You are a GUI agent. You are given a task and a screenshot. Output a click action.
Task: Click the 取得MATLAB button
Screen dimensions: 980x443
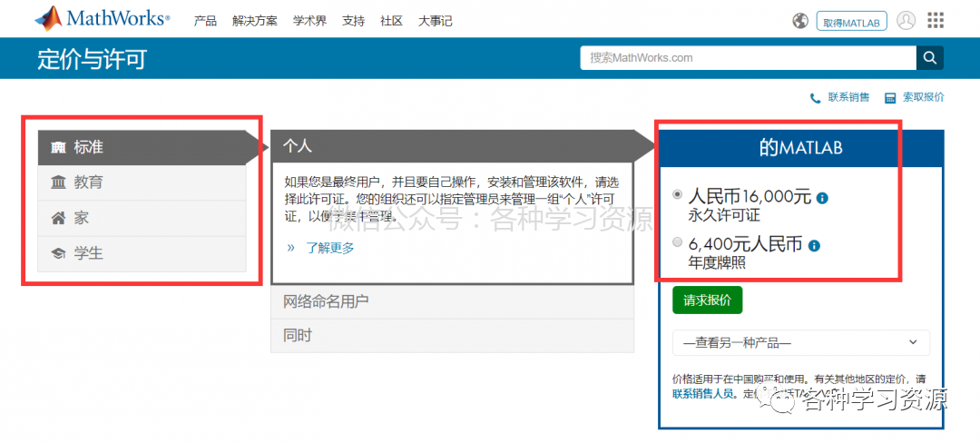point(851,22)
